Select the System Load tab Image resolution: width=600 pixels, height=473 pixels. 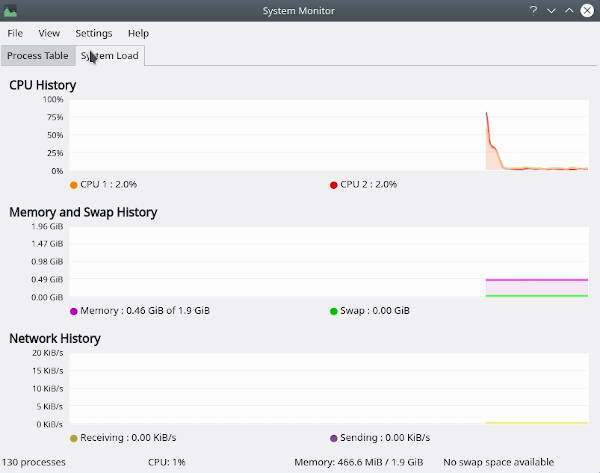(110, 55)
